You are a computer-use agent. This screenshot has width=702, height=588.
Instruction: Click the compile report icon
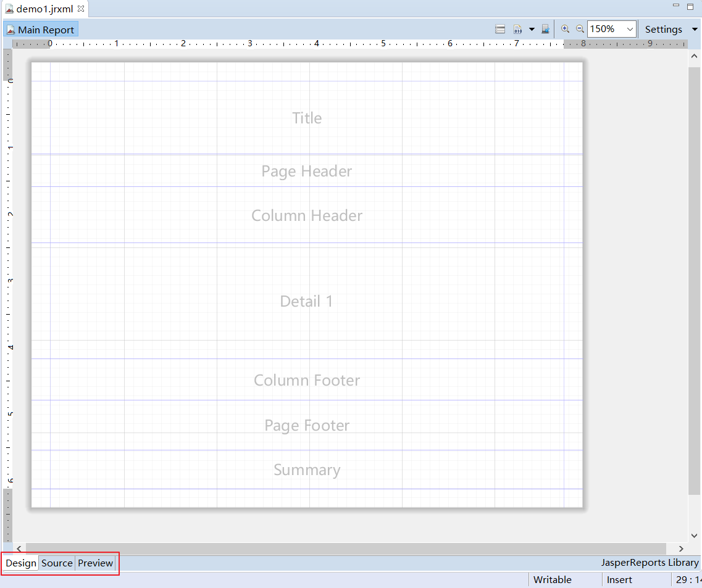coord(518,29)
